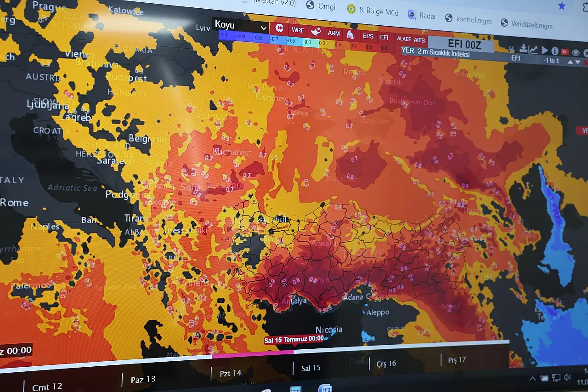Viewport: 588px width, 392px height.
Task: Click the Ankara label on the map
Action: (x=323, y=244)
